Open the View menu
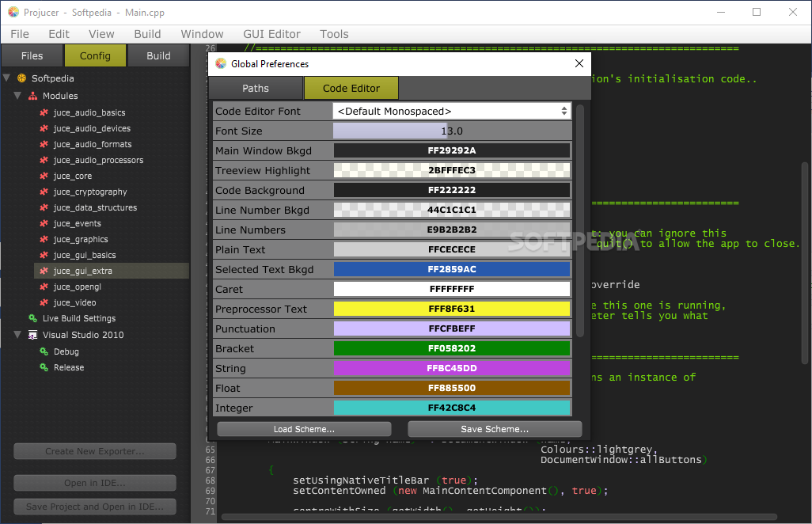The width and height of the screenshot is (812, 524). 101,34
